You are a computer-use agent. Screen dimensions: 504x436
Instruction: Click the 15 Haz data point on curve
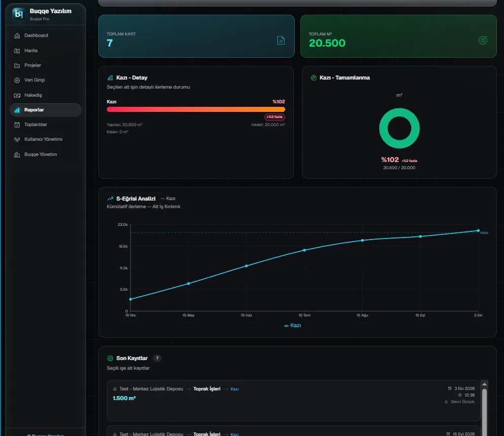[247, 266]
